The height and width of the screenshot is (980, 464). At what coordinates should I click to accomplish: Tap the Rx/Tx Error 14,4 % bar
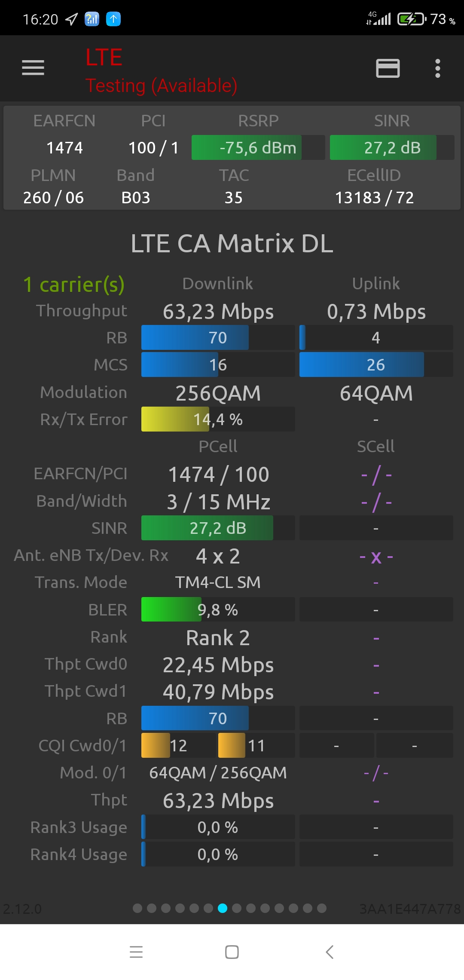tap(218, 419)
